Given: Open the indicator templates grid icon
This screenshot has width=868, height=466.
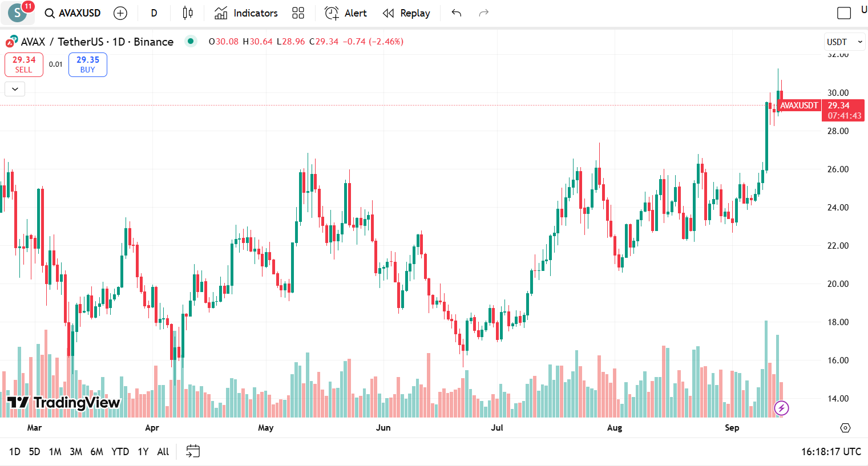Looking at the screenshot, I should [x=298, y=13].
